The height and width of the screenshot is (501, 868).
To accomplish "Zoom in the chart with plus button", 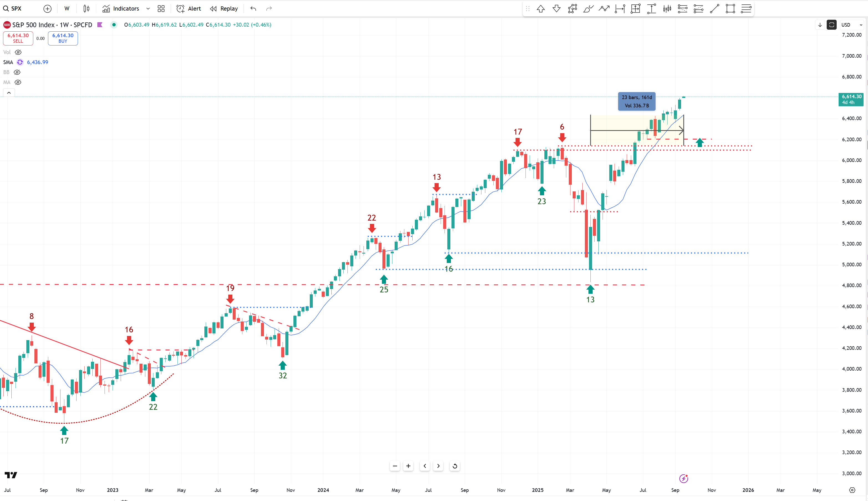I will click(408, 466).
